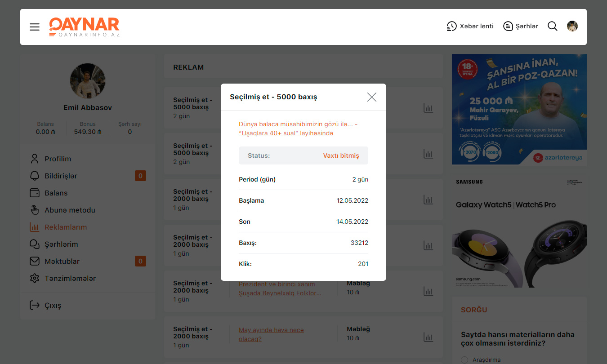Open stats chart icon for last ad row
This screenshot has height=364, width=607.
tap(428, 337)
